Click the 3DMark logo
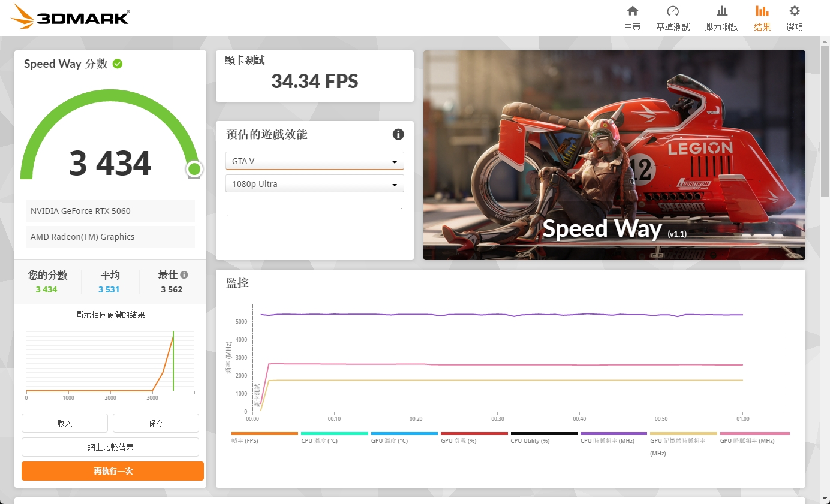 [x=70, y=17]
